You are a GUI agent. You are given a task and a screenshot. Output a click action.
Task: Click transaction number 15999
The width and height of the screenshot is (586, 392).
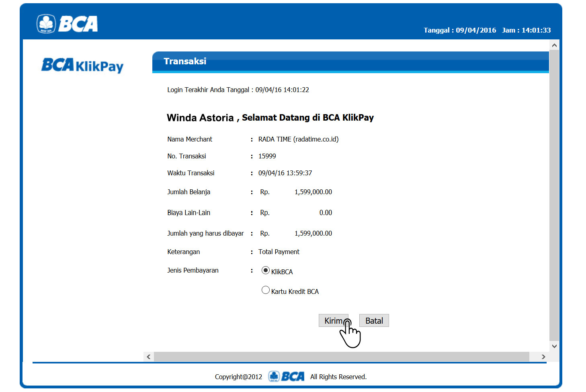(x=267, y=156)
